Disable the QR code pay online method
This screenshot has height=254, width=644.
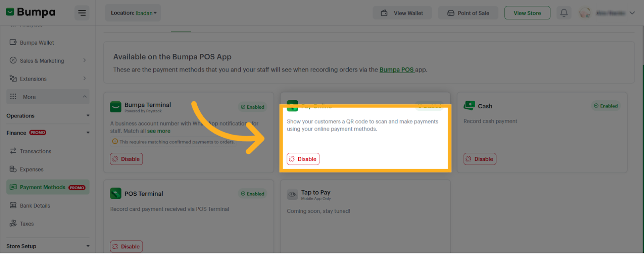pos(303,159)
